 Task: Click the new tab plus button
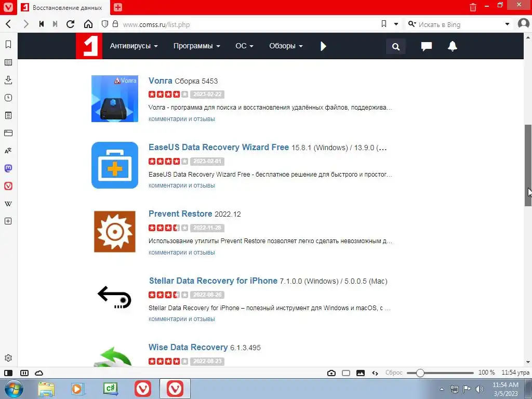(x=118, y=7)
